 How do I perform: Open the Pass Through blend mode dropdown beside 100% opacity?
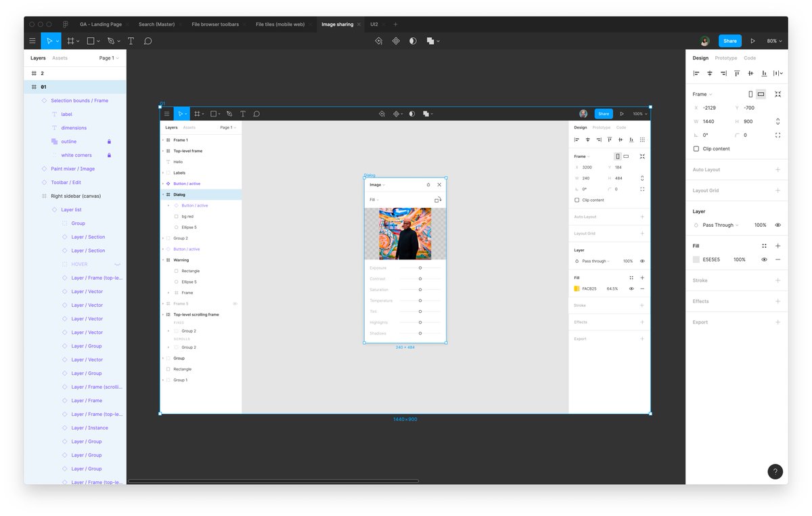point(721,225)
